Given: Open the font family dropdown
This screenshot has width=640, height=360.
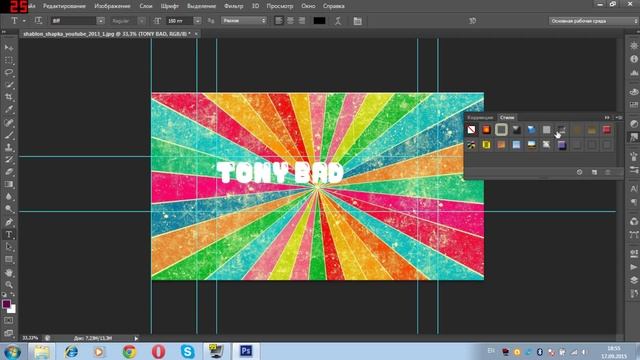Looking at the screenshot, I should point(100,20).
